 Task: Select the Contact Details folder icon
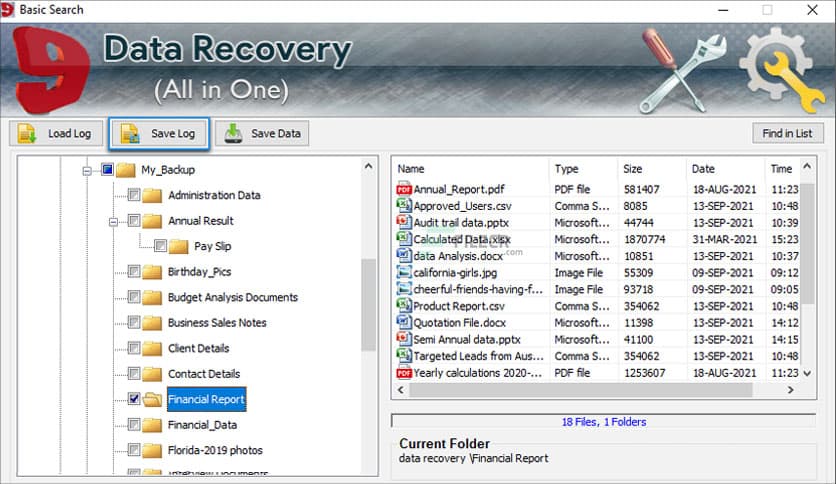pos(152,374)
